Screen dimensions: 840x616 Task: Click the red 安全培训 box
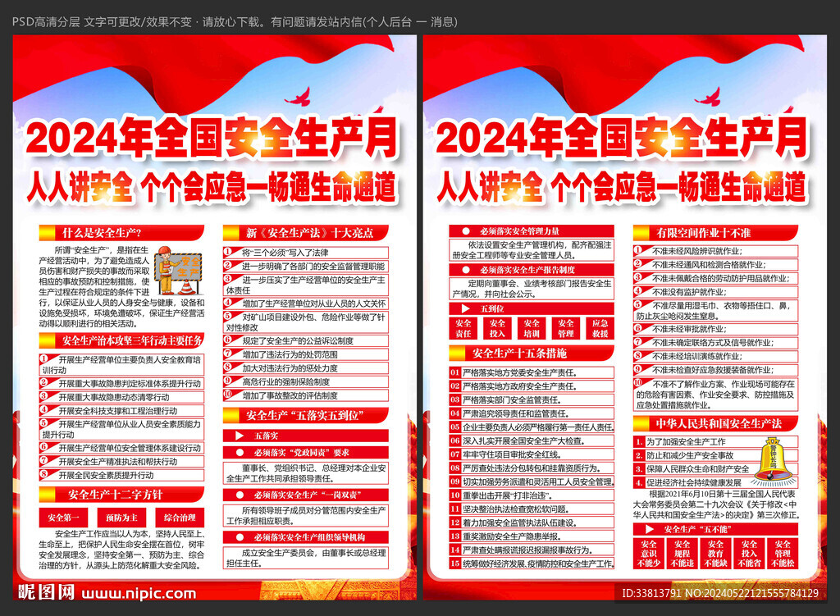[532, 328]
